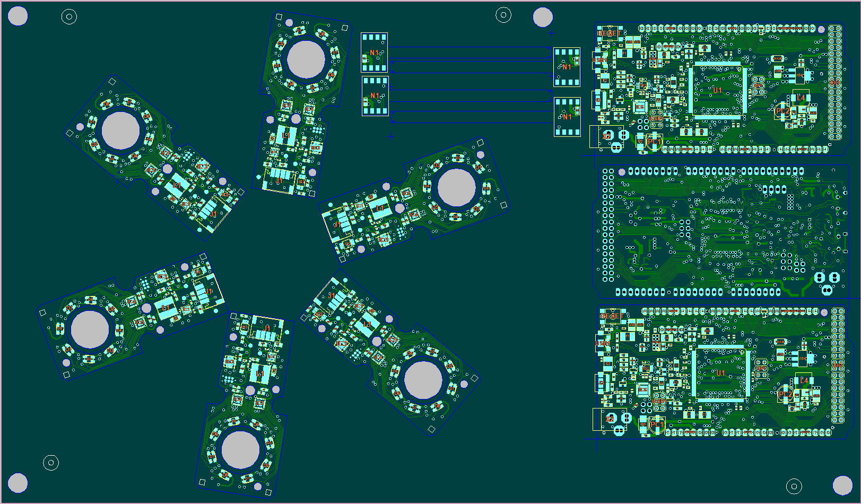Image resolution: width=861 pixels, height=504 pixels.
Task: Select regulator IC4 on upper controller board
Action: coord(800,75)
